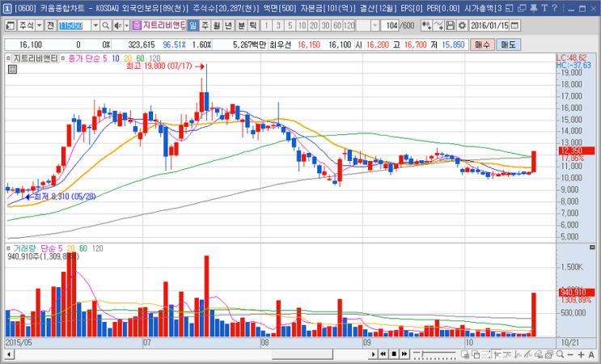This screenshot has height=364, width=601.
Task: Zoom in chart with plus icon
Action: [x=581, y=354]
